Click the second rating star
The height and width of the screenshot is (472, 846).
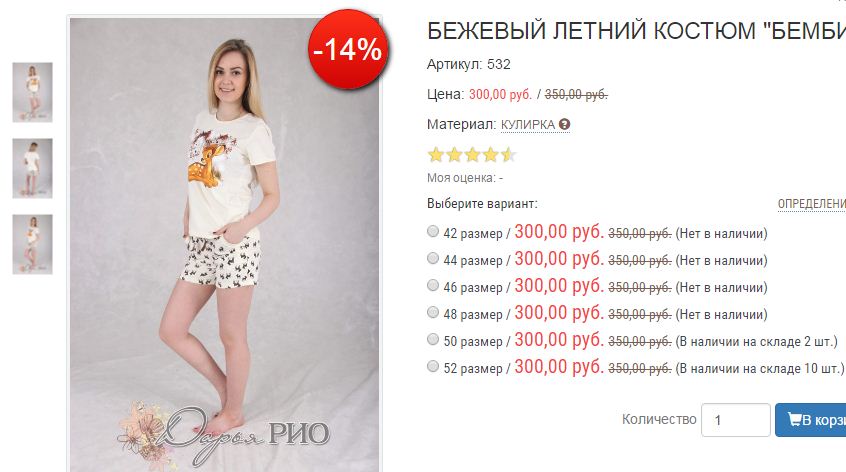click(454, 155)
